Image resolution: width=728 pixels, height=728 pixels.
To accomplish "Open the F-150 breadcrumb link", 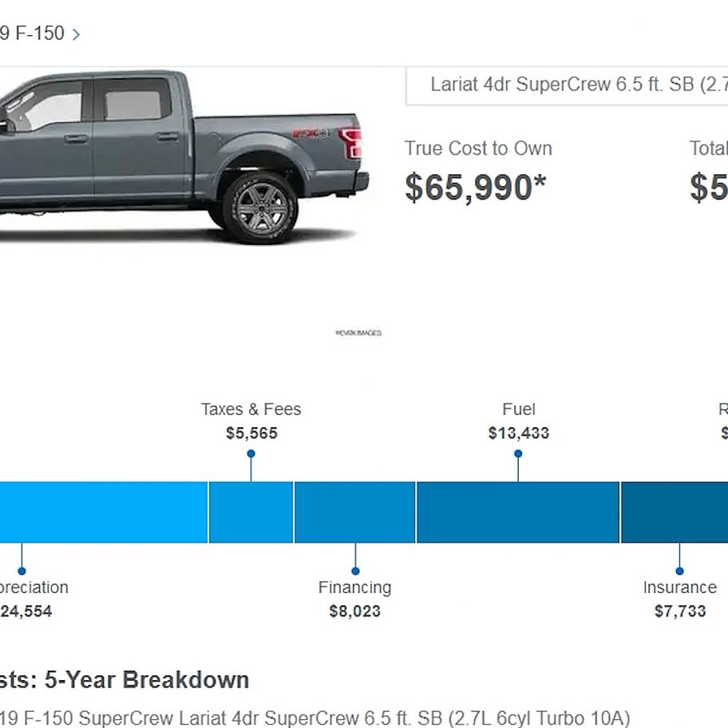I will [x=32, y=34].
